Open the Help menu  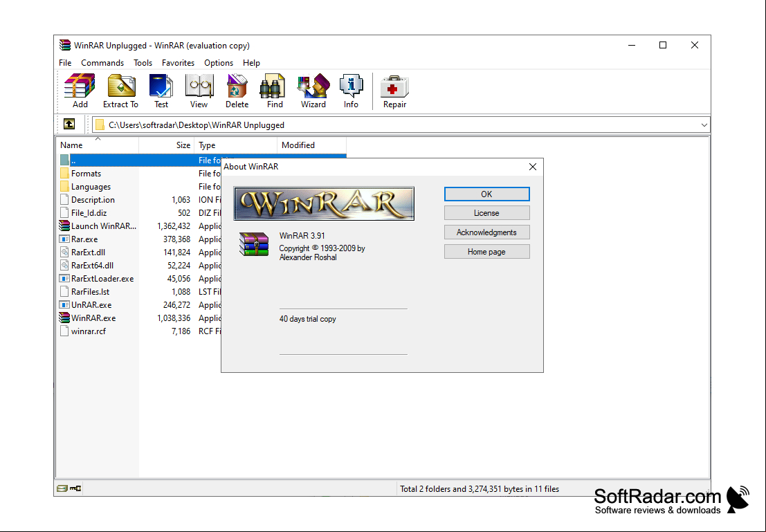coord(252,62)
